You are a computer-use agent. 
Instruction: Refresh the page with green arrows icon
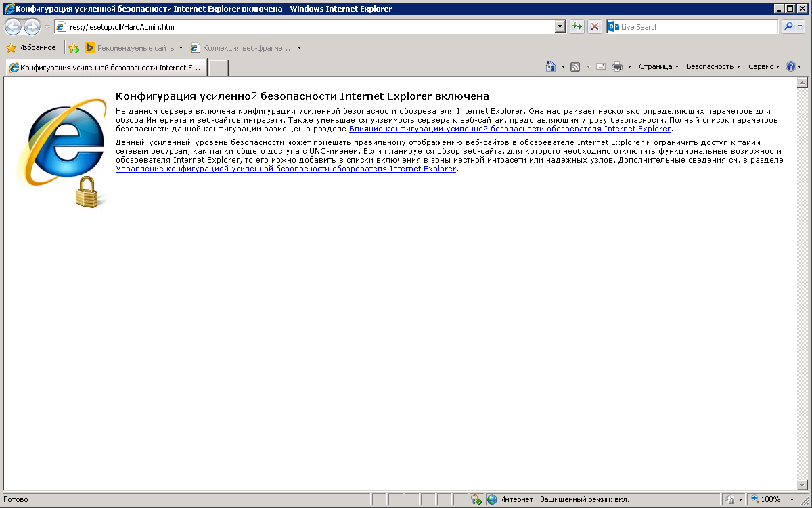pyautogui.click(x=577, y=27)
